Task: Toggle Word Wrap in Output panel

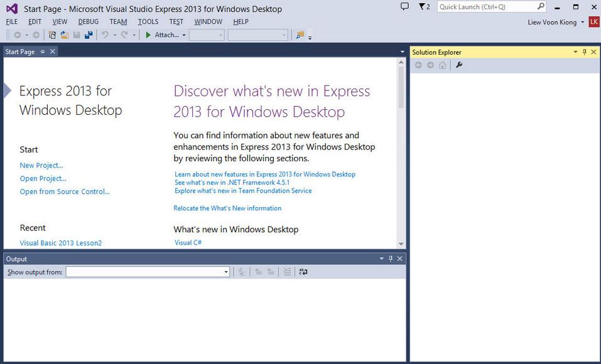Action: coord(303,272)
